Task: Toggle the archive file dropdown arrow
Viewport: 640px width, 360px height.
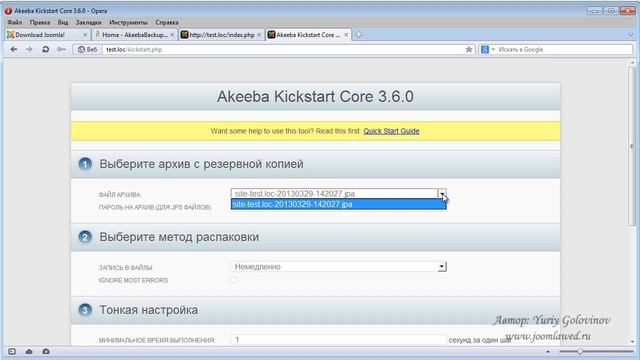Action: [x=442, y=193]
